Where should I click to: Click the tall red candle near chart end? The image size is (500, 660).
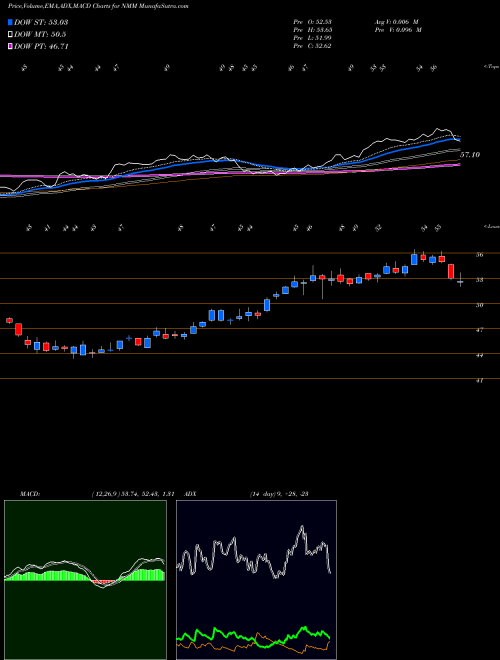(x=451, y=271)
